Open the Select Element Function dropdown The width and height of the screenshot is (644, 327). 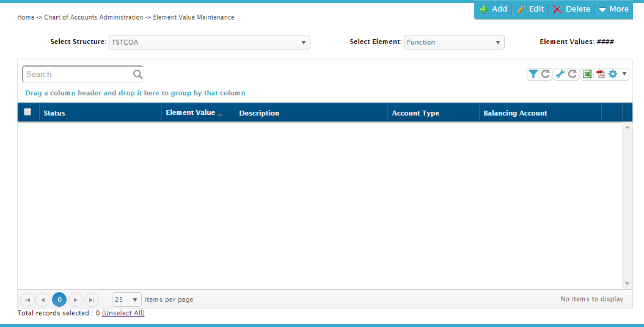click(454, 42)
